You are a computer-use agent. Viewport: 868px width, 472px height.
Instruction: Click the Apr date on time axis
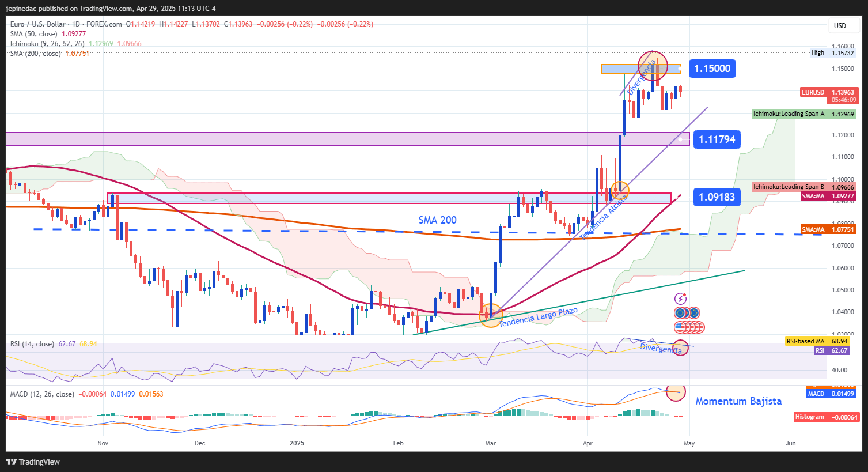point(587,443)
